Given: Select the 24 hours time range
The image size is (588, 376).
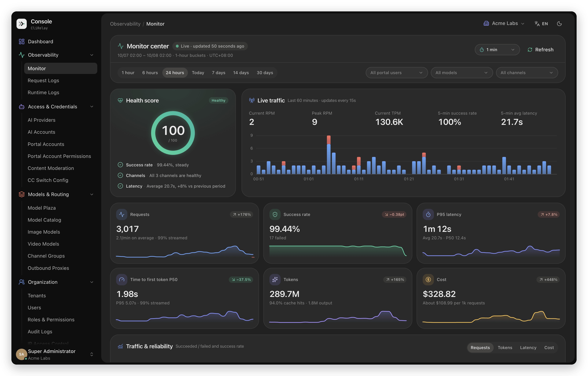Looking at the screenshot, I should pos(175,73).
